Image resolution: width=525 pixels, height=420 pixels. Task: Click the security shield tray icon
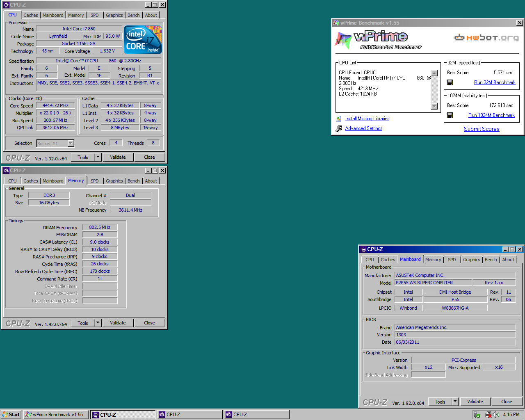click(x=477, y=415)
